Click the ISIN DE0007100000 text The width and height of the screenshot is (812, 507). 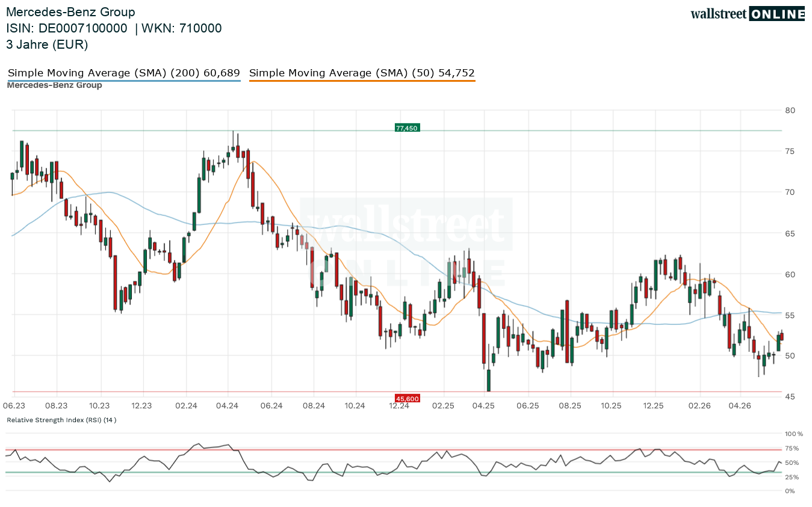[67, 28]
